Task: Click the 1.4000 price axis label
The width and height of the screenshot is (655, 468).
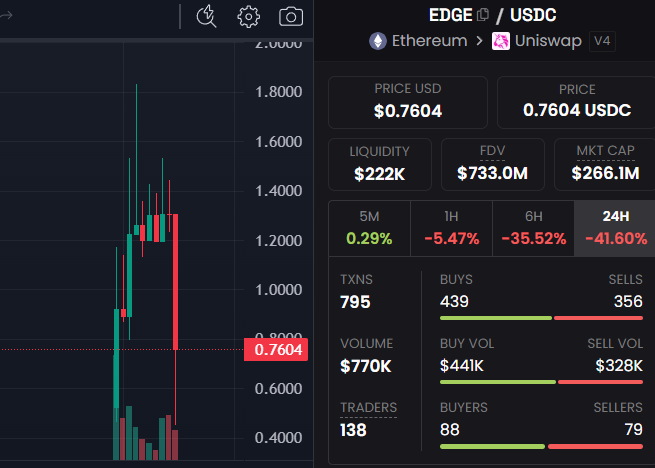Action: point(278,191)
